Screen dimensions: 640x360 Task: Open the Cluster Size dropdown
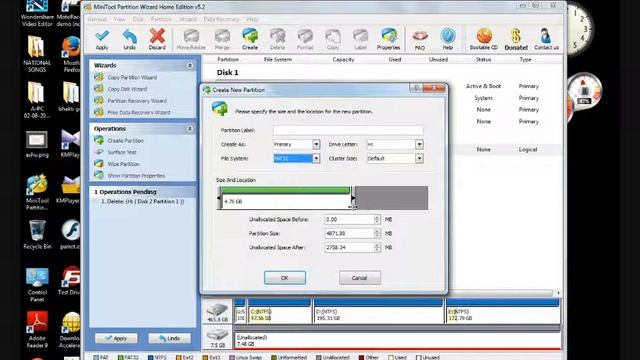(419, 158)
